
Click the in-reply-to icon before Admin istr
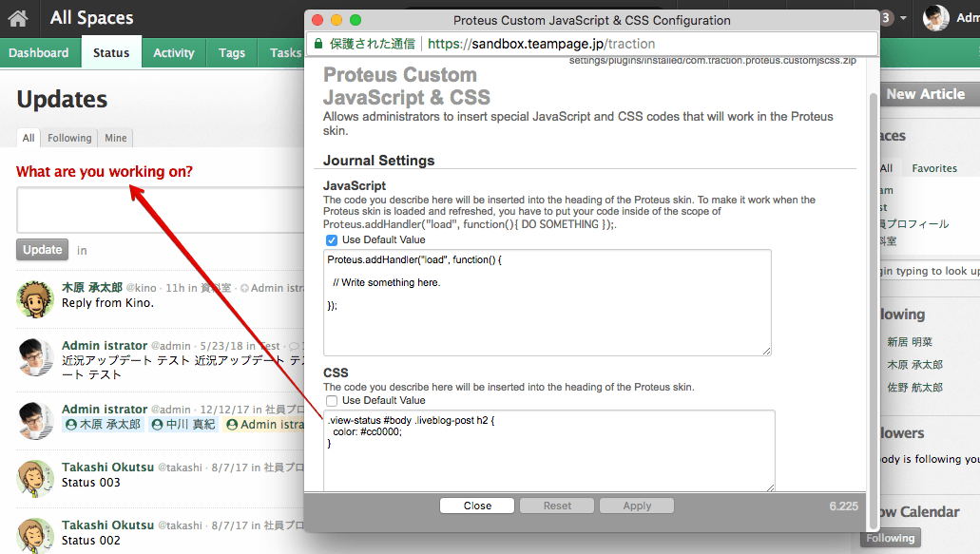(x=244, y=289)
